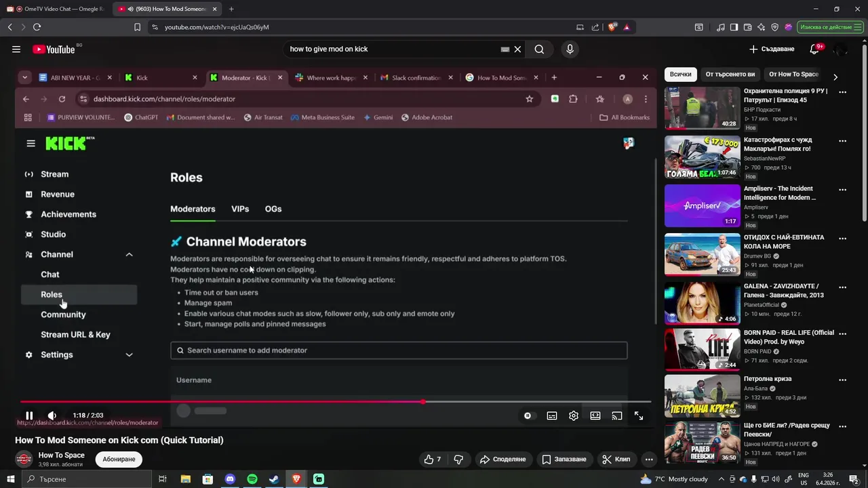Viewport: 868px width, 488px height.
Task: Switch to OmeTV Video Chat tab
Action: point(58,9)
